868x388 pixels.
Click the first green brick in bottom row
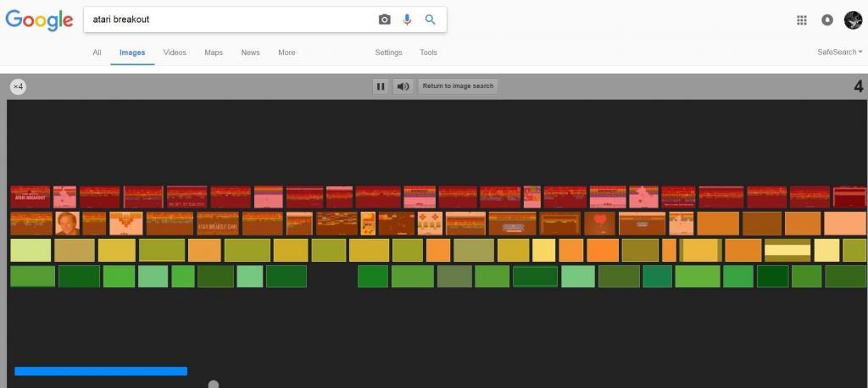33,277
